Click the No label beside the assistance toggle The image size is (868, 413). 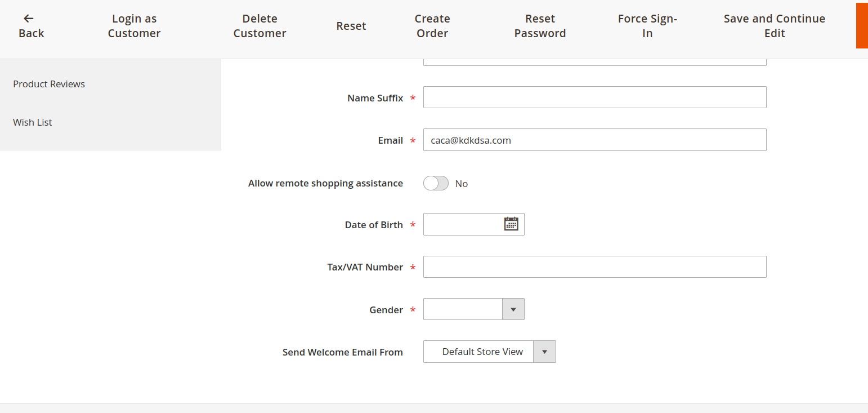coord(461,183)
